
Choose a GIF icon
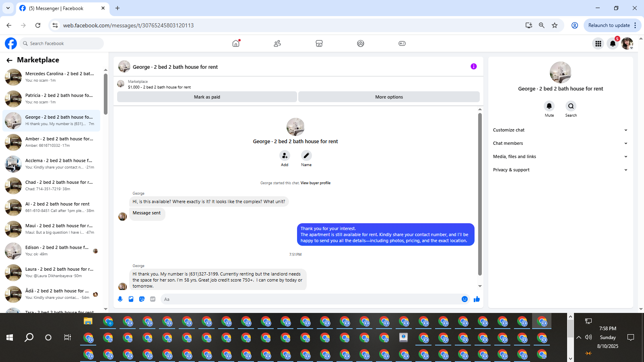pos(153,299)
